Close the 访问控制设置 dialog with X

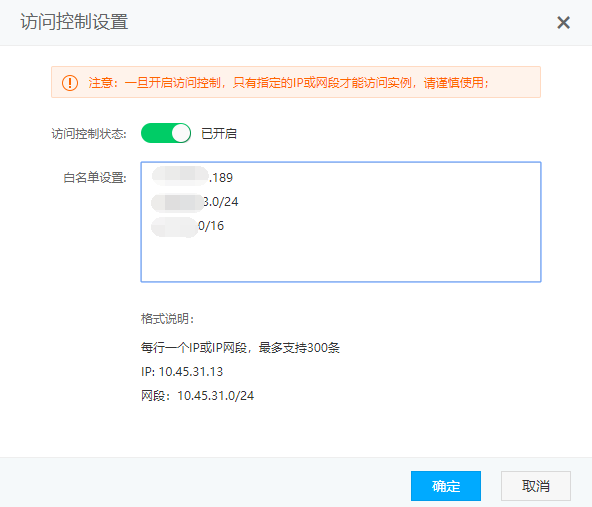point(563,23)
